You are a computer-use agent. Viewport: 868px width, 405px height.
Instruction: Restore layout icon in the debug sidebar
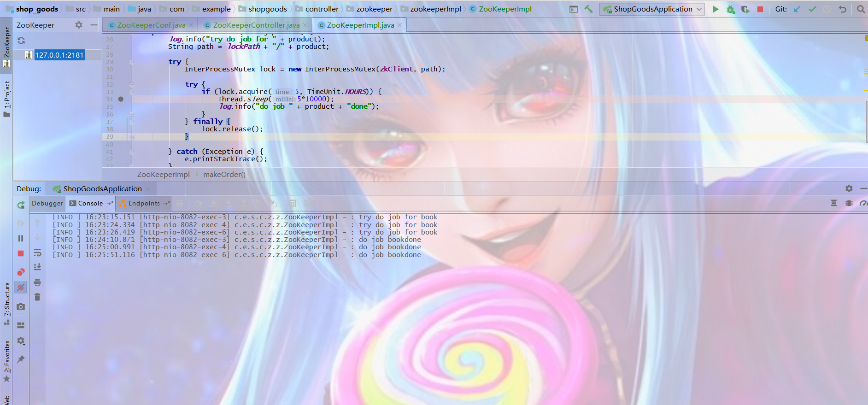pos(21,325)
